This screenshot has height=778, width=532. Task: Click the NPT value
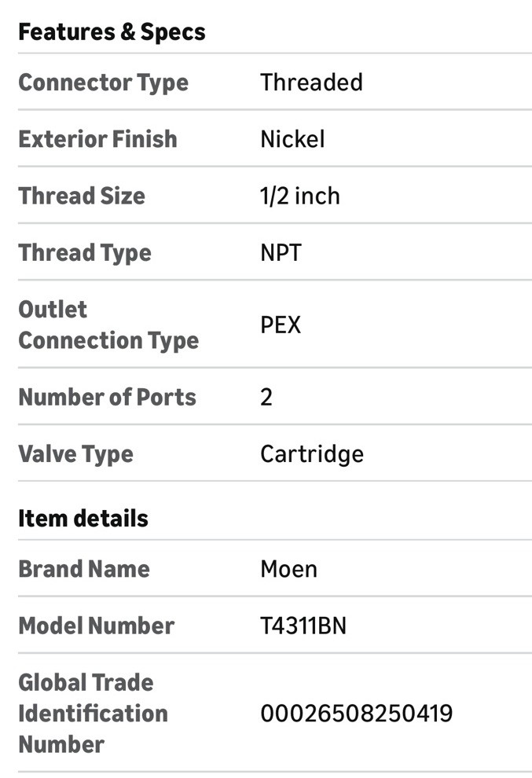click(x=281, y=252)
